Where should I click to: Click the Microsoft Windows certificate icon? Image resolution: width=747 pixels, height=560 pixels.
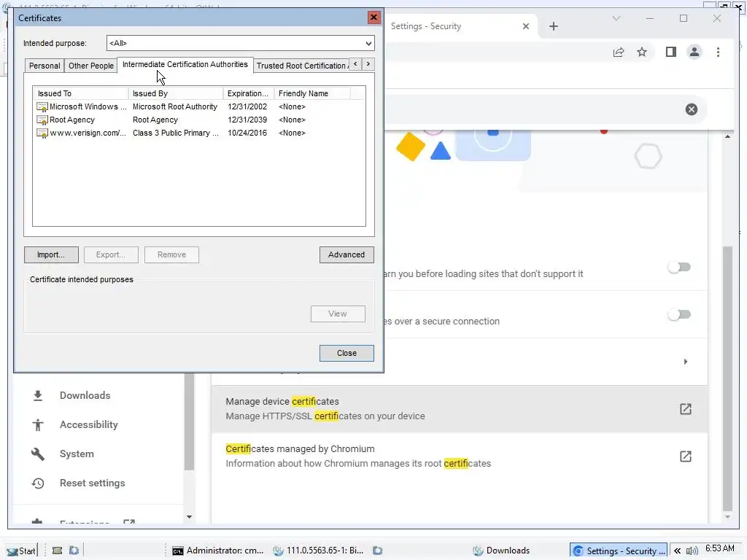[x=42, y=107]
